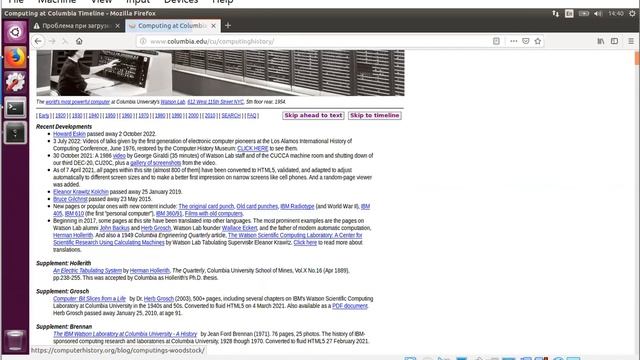Launch Firefox from the dock
640x360 pixels.
tap(15, 57)
